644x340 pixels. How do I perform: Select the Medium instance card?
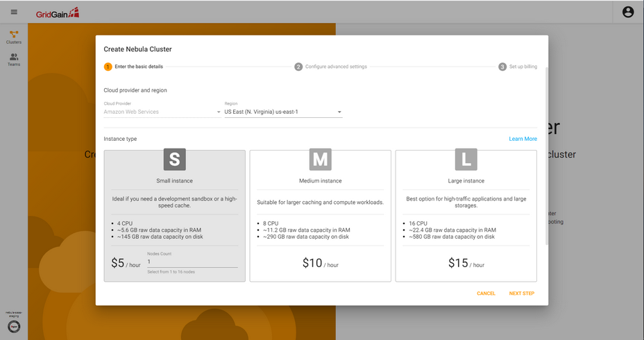point(321,216)
